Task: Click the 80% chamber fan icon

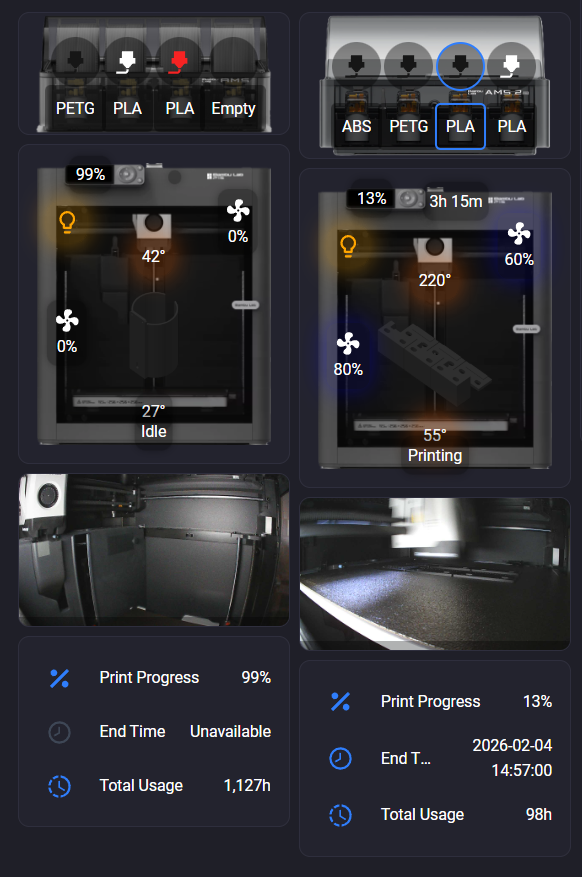Action: click(x=348, y=344)
